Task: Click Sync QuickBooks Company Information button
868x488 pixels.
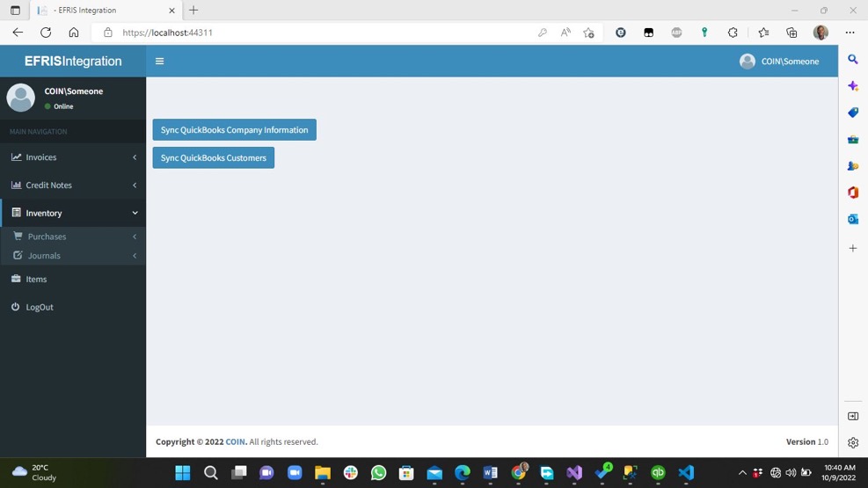Action: (x=234, y=129)
